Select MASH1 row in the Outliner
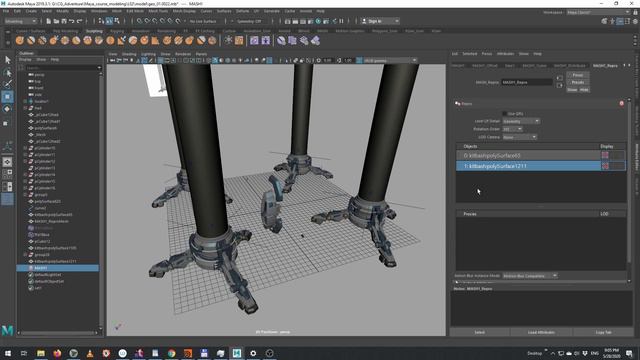 pyautogui.click(x=58, y=268)
